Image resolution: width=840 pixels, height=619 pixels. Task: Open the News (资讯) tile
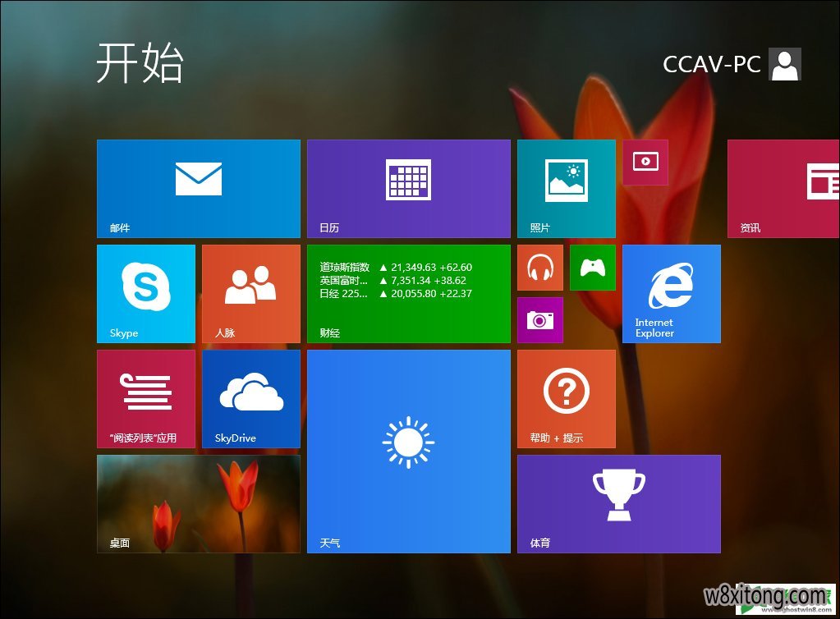coord(783,188)
